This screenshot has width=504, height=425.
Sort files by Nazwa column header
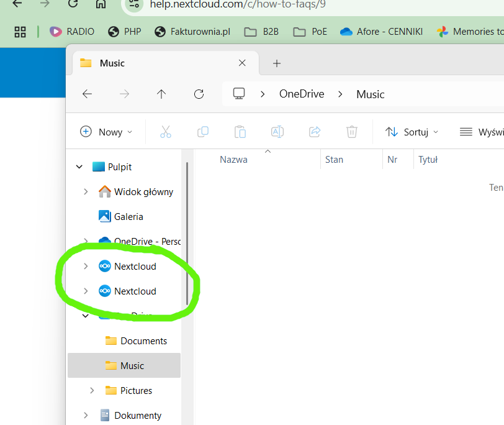click(x=233, y=160)
